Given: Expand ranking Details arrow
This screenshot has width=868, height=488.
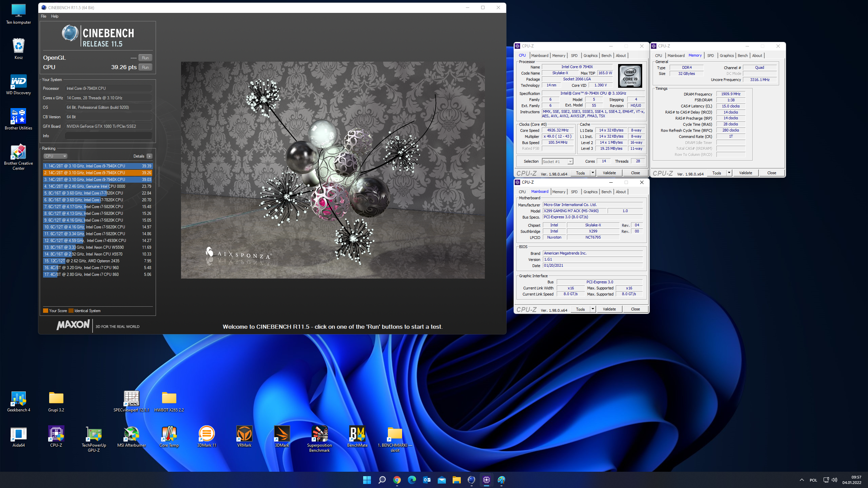Looking at the screenshot, I should 149,156.
